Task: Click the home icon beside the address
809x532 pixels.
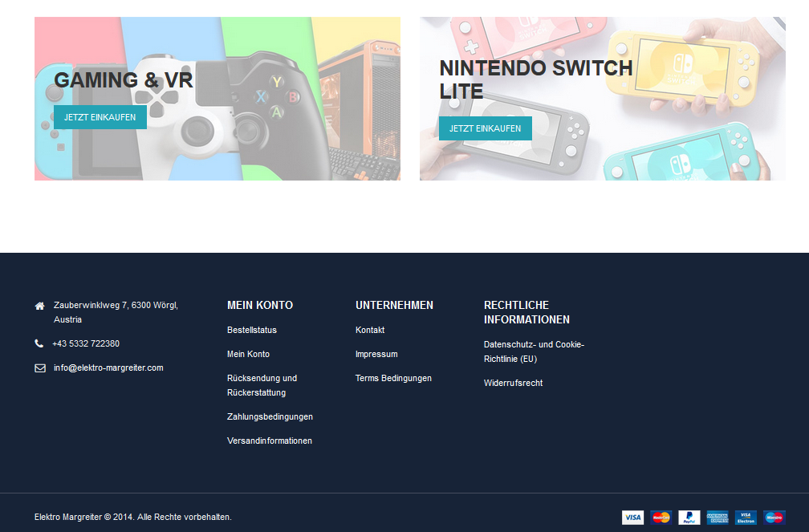Action: pos(40,306)
